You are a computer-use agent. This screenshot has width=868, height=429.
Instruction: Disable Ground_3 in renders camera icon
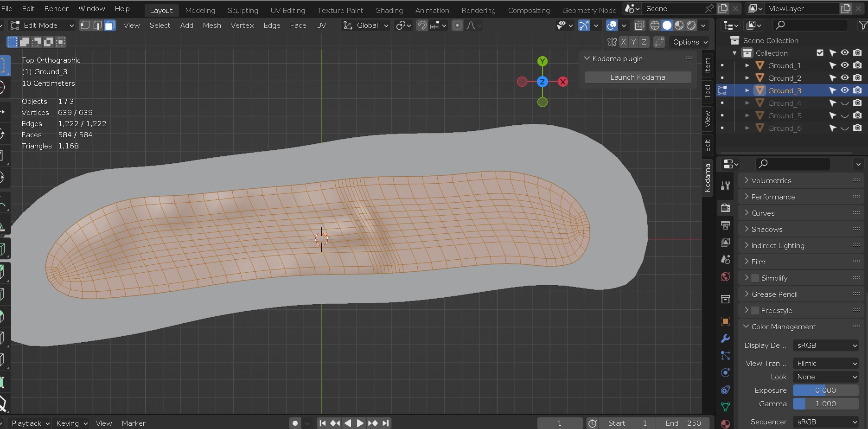(x=857, y=90)
